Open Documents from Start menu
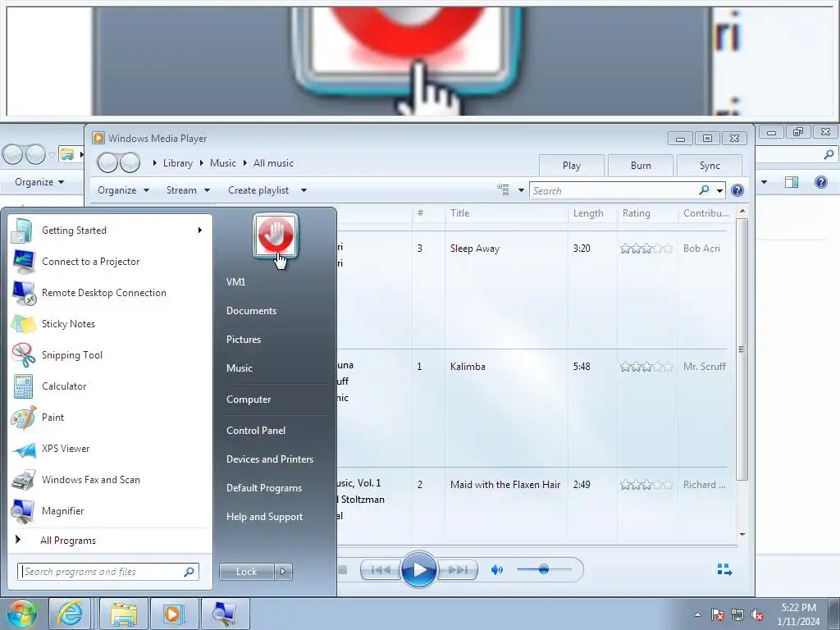 tap(251, 311)
